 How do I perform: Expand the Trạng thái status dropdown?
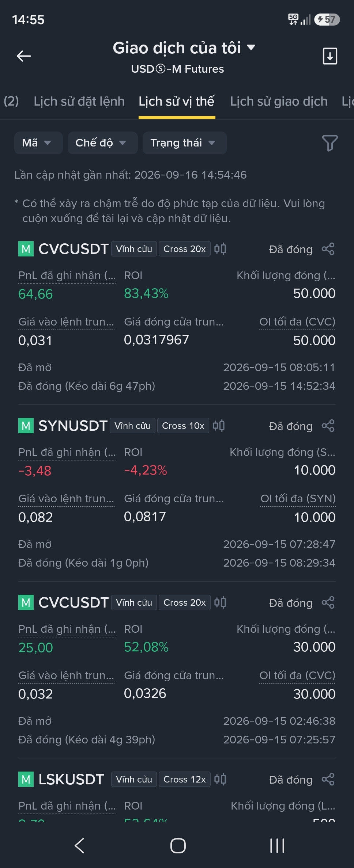click(185, 143)
